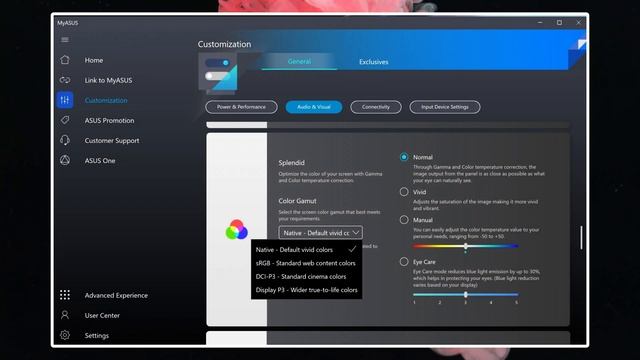The width and height of the screenshot is (640, 360).
Task: Click the Customization page title
Action: tap(224, 44)
